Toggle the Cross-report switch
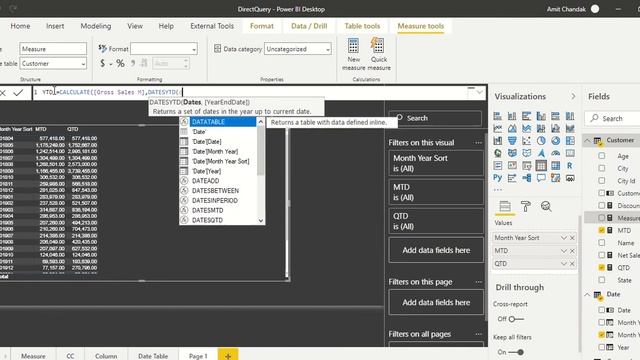The width and height of the screenshot is (640, 360). click(x=516, y=319)
